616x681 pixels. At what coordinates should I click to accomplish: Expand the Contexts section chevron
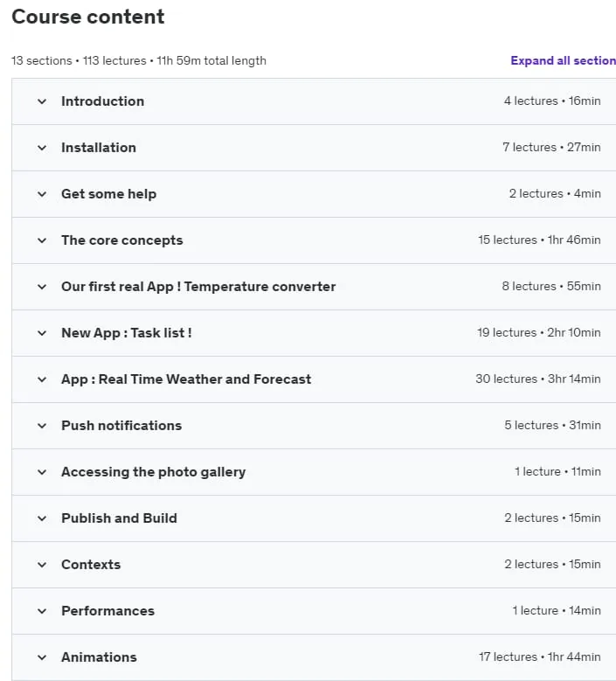(42, 565)
